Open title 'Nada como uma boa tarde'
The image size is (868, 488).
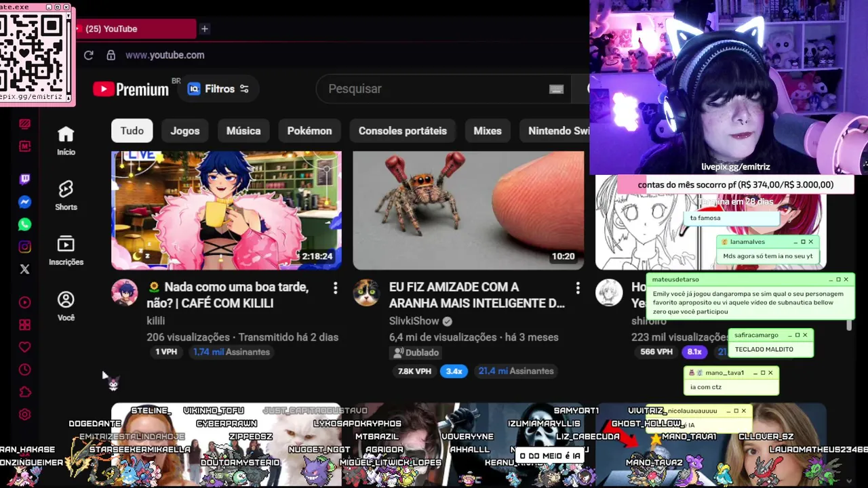[228, 295]
